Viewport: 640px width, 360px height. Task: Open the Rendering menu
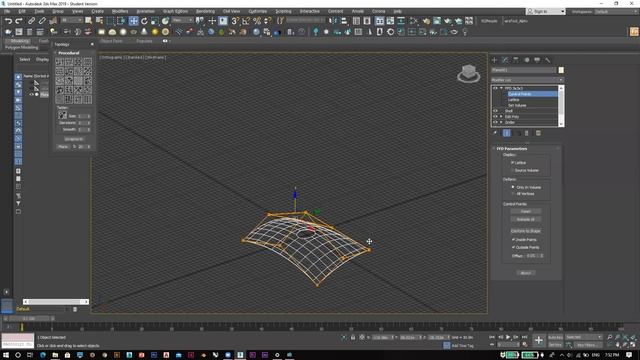205,11
